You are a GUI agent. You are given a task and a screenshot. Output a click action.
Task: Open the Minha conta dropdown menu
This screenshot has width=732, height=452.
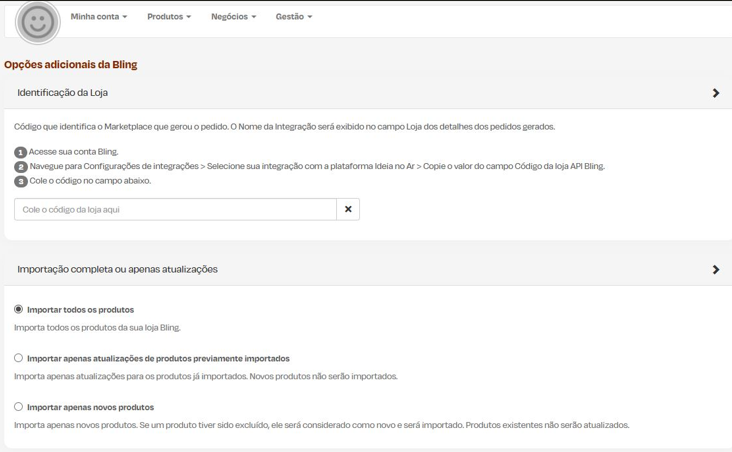pyautogui.click(x=98, y=17)
